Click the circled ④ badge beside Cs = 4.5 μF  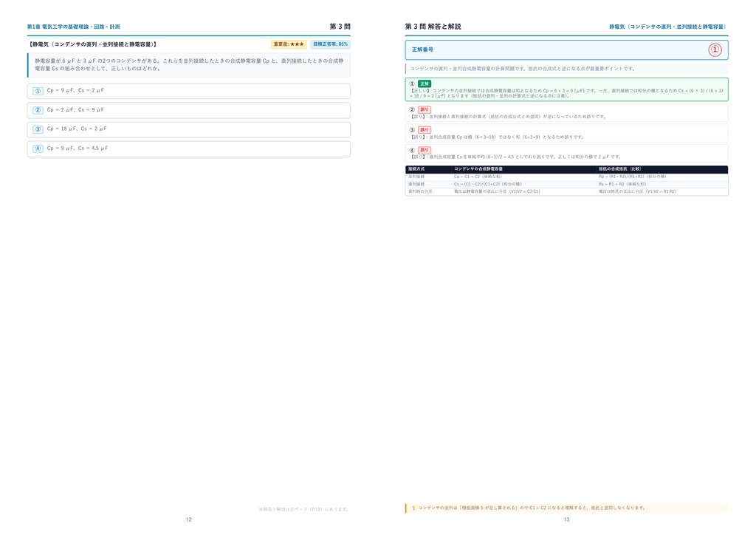[38, 149]
